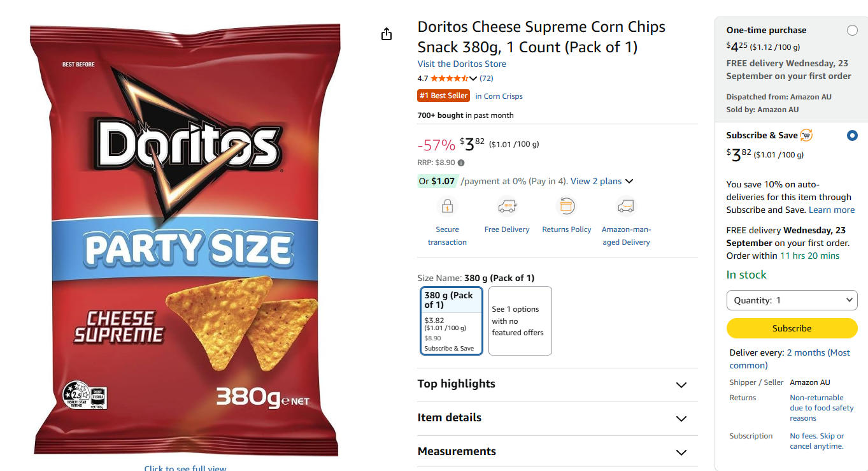Select the Subscribe & Save radio button
Screen dimensions: 868x471
[852, 136]
